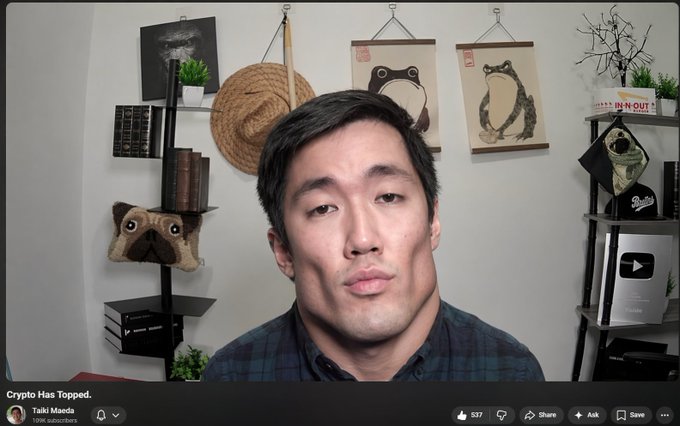Click the 109K subscribers text
Screen dimensions: 680x426
click(x=55, y=420)
